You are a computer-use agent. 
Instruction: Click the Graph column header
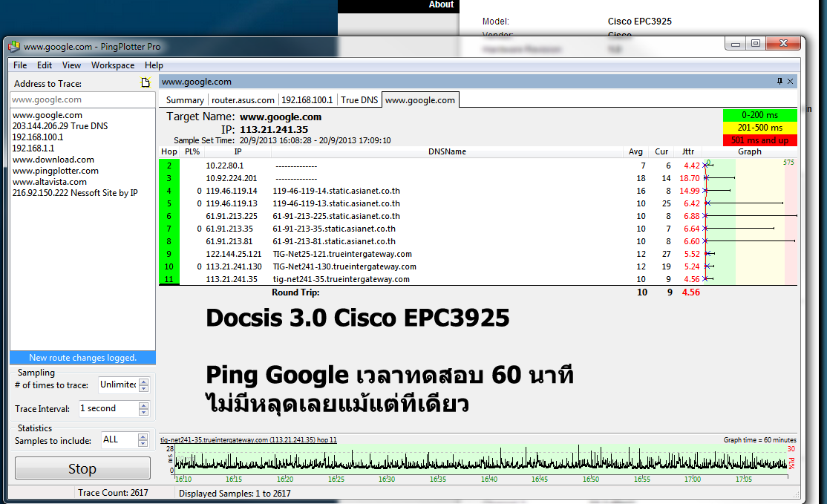click(x=750, y=152)
